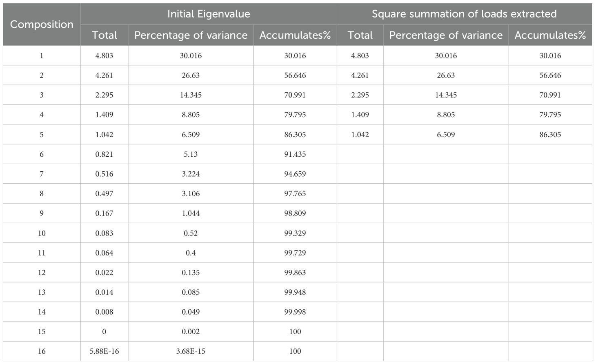Click Accumulates% header under Initial Eigenvalue
The height and width of the screenshot is (364, 596).
point(295,35)
